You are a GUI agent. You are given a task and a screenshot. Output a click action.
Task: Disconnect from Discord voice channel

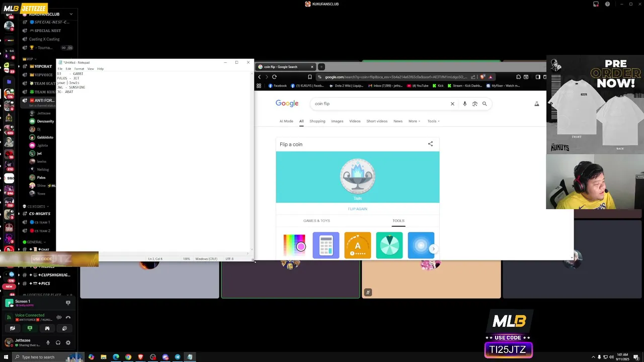tap(68, 317)
